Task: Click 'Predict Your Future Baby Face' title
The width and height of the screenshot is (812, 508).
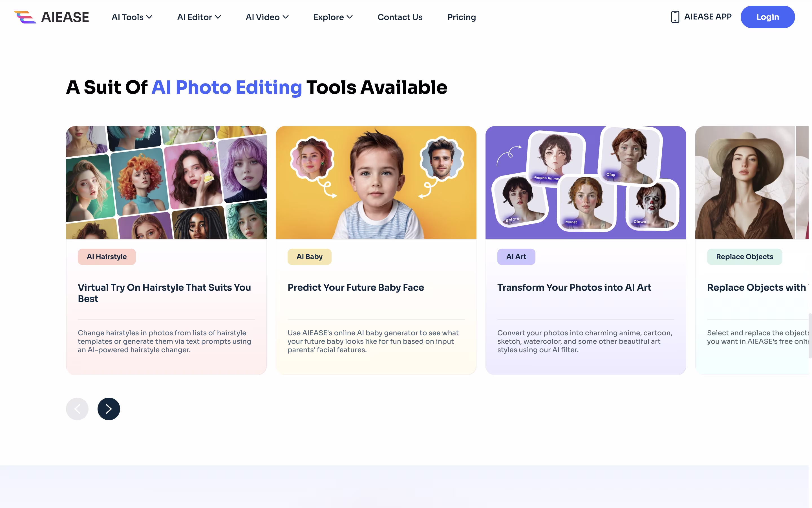Action: [x=356, y=288]
